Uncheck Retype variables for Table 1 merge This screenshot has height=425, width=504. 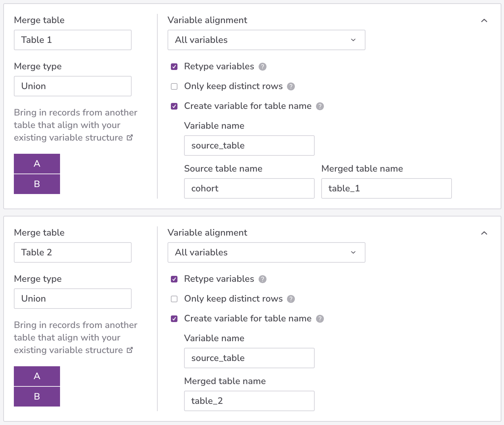point(174,67)
